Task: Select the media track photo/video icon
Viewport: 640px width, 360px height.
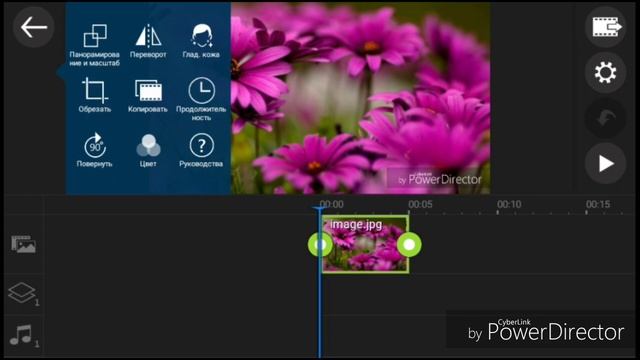Action: pyautogui.click(x=23, y=244)
